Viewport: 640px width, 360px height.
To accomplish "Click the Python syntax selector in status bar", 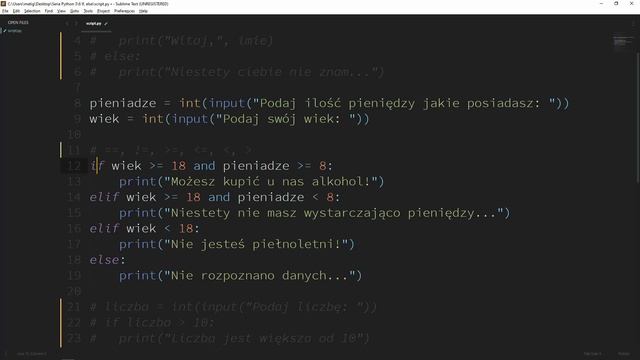I will (x=624, y=354).
